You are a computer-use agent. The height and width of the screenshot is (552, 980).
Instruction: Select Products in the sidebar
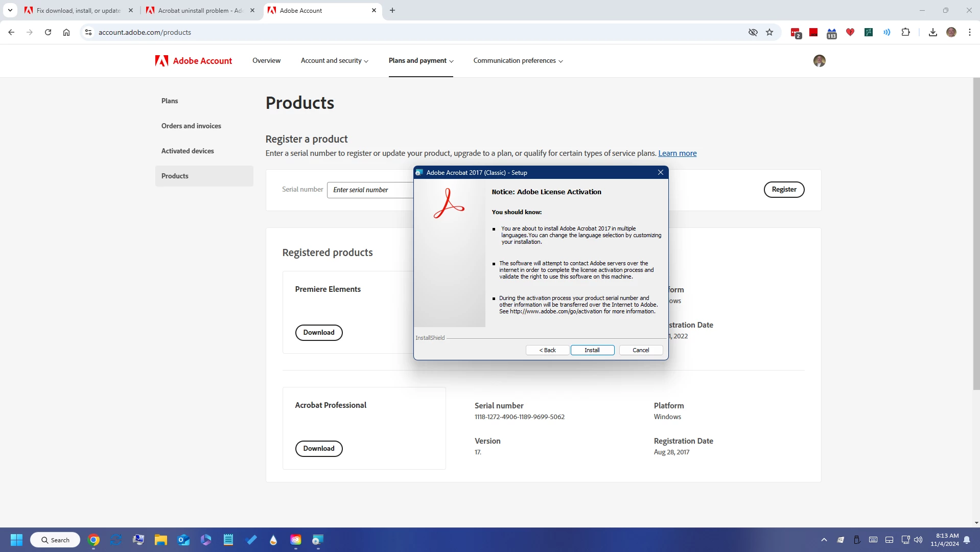click(x=204, y=176)
